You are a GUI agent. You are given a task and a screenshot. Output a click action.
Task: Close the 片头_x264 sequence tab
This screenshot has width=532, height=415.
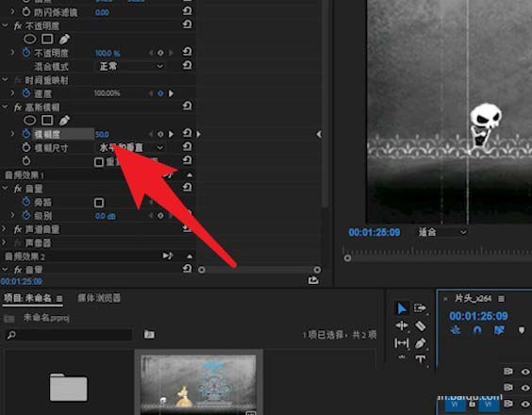point(445,299)
